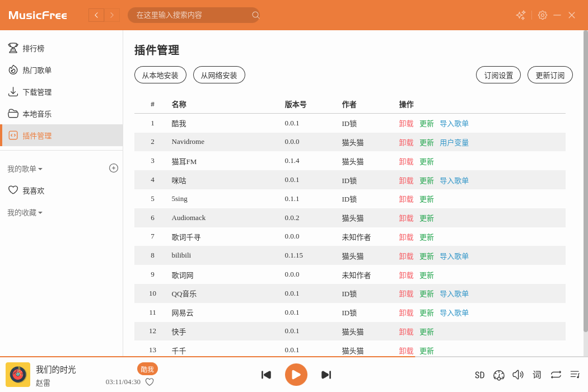The image size is (588, 392).
Task: Open 本地音乐 in the sidebar
Action: coord(36,114)
